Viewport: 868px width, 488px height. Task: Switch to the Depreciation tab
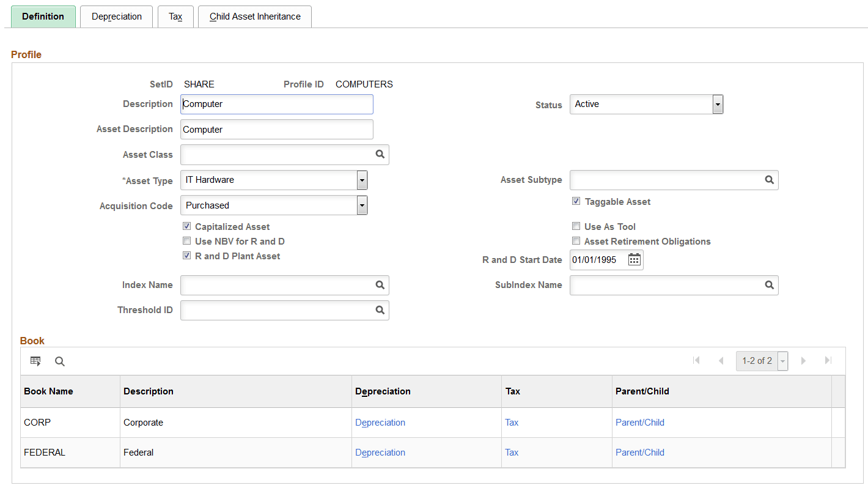pos(116,17)
